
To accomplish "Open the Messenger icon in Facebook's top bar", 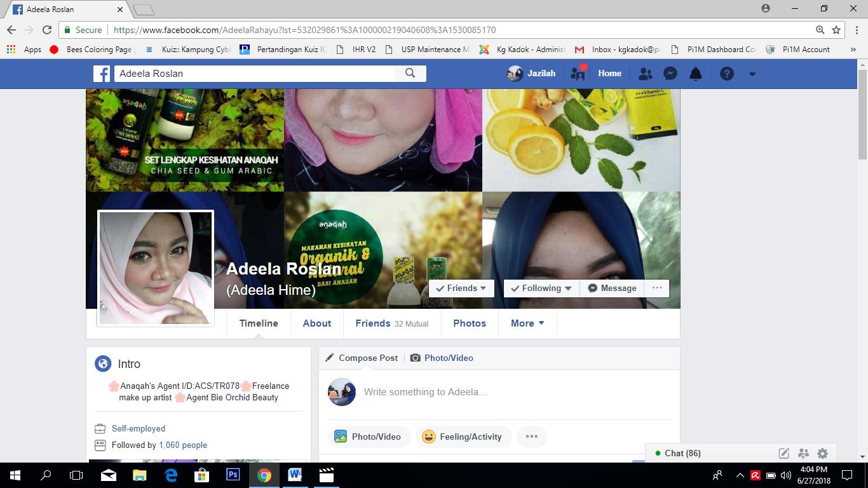I will (670, 74).
